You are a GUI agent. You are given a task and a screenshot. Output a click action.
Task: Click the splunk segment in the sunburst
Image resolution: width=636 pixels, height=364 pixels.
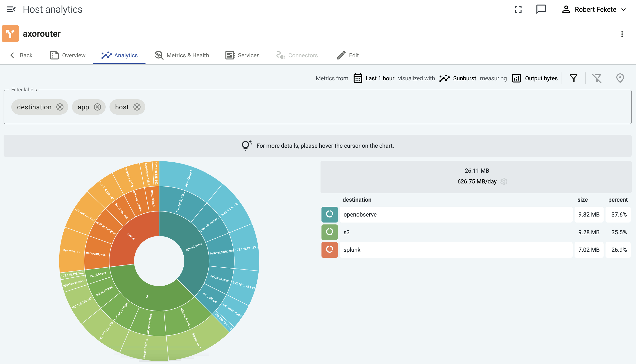coord(131,236)
